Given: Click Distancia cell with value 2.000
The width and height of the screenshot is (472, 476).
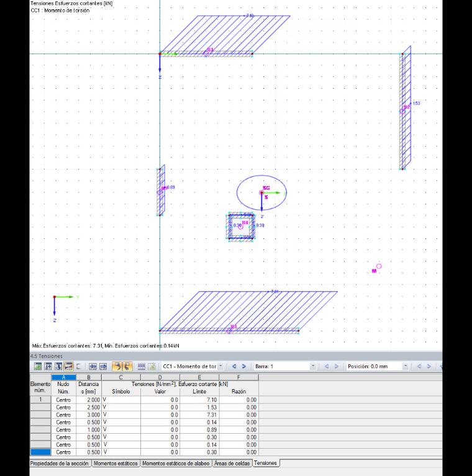Looking at the screenshot, I should click(89, 400).
